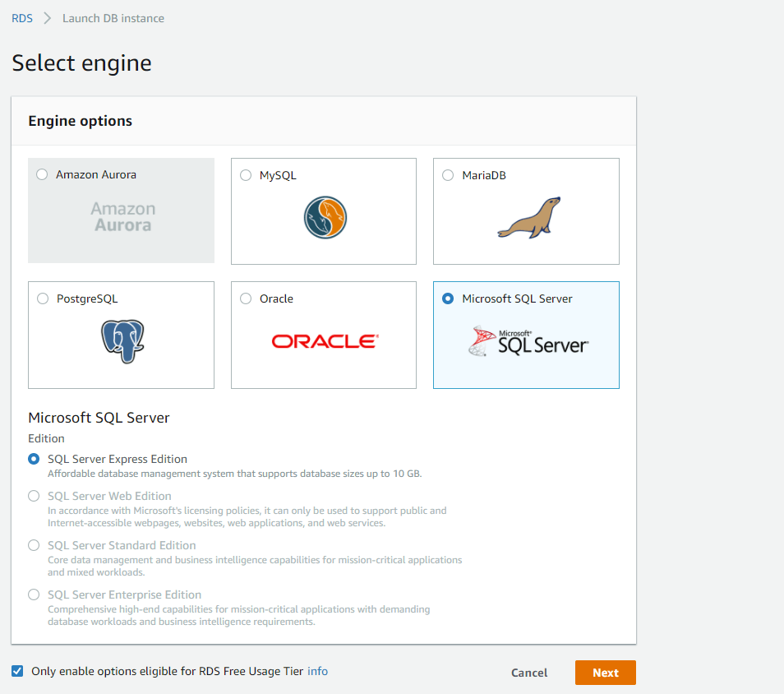Choose the PostgreSQL radio option
The image size is (784, 694).
(x=43, y=298)
